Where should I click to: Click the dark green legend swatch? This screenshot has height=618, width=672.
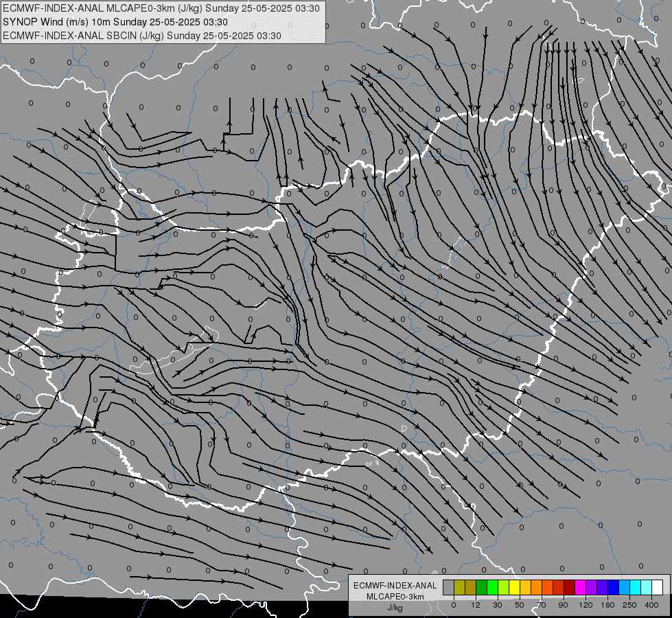[482, 587]
